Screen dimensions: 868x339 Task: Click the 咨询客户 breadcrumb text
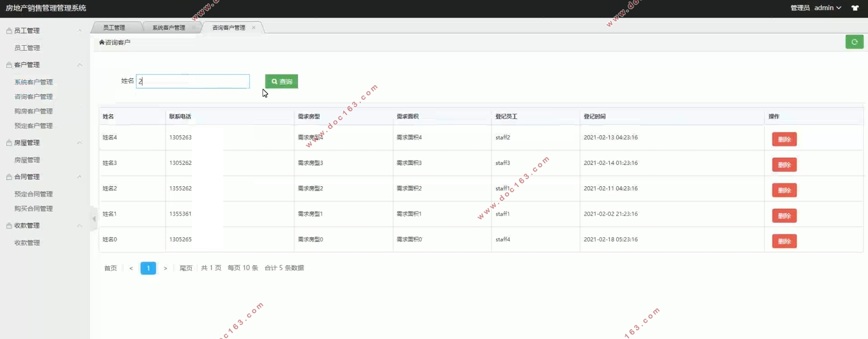118,42
